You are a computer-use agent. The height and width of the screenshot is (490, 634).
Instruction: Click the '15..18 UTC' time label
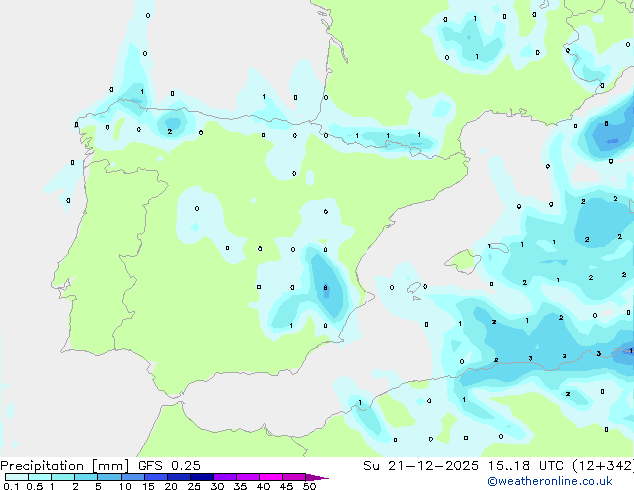[526, 466]
